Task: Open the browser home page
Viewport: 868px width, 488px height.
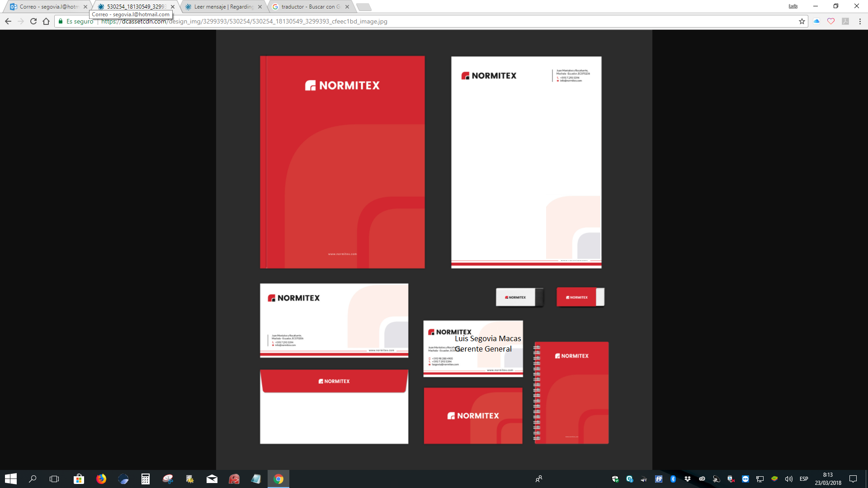Action: coord(46,21)
